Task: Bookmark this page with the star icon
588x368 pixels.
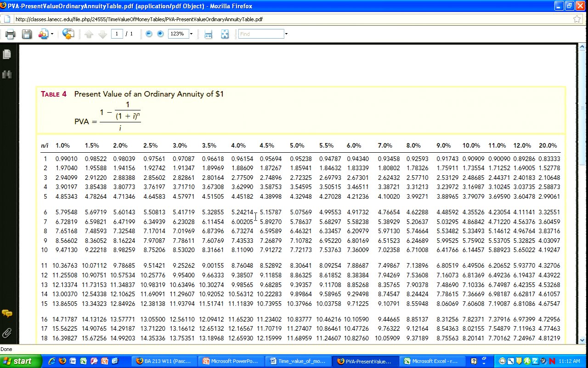Action: (577, 19)
